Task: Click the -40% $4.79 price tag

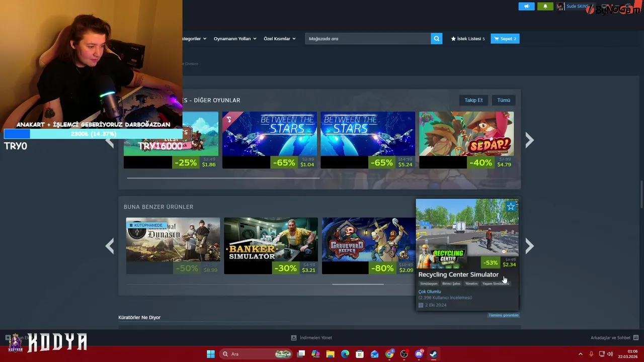Action: pyautogui.click(x=491, y=162)
